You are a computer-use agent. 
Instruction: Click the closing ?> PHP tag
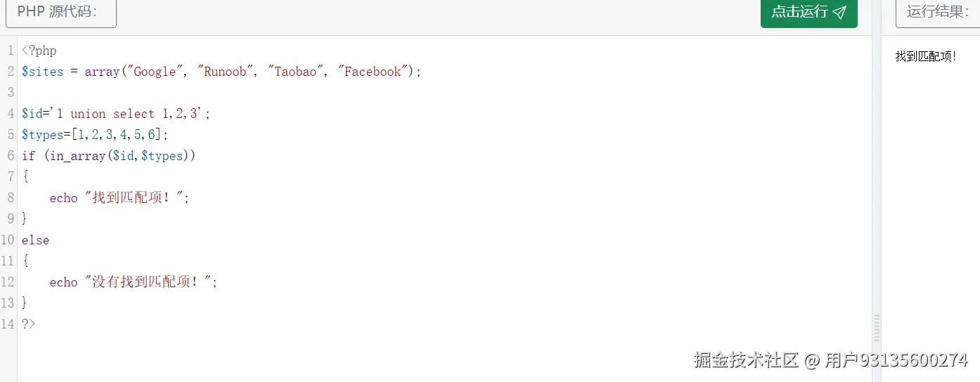(28, 324)
